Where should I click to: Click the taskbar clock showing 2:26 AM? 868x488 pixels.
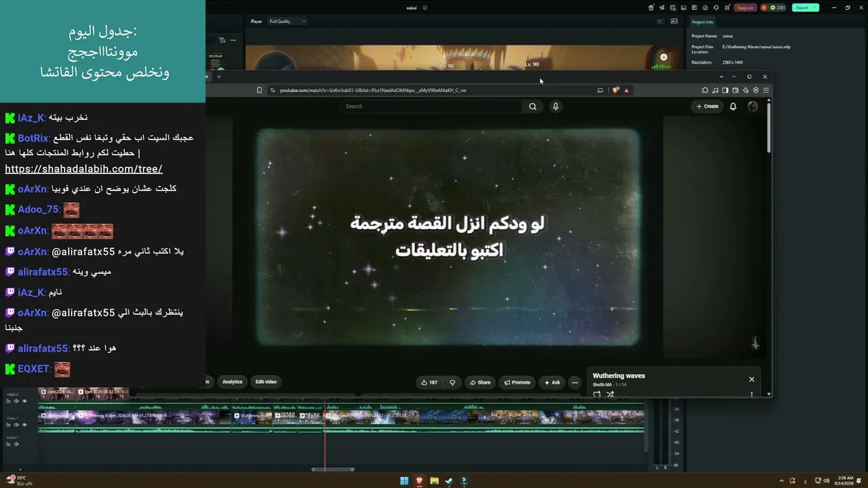click(846, 481)
